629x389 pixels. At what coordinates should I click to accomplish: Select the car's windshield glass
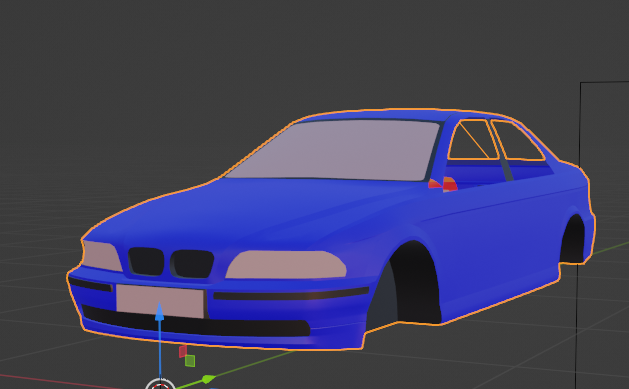tap(337, 150)
